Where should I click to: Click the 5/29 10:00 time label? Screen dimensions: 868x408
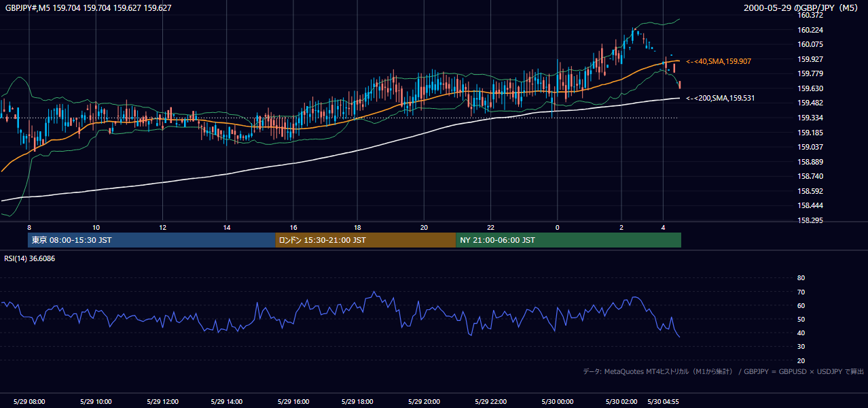tap(96, 401)
